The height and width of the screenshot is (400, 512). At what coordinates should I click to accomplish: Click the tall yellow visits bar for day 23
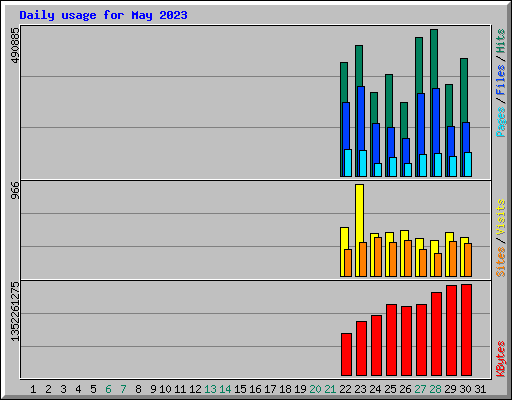coord(359,213)
